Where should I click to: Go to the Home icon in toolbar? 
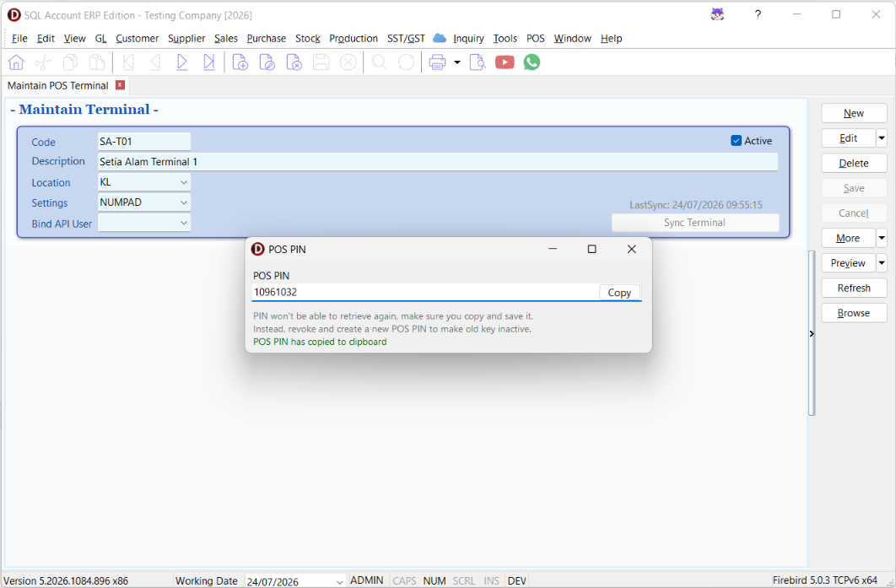(16, 62)
